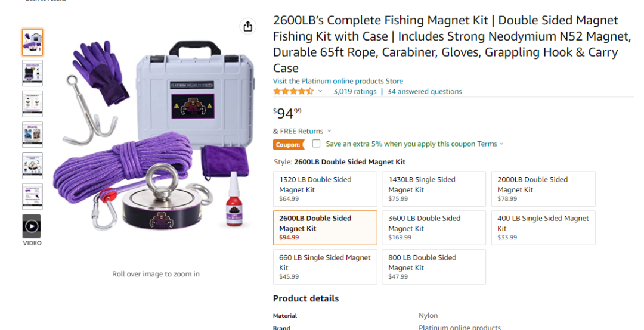Enable the extra 5% coupon checkbox

[316, 144]
